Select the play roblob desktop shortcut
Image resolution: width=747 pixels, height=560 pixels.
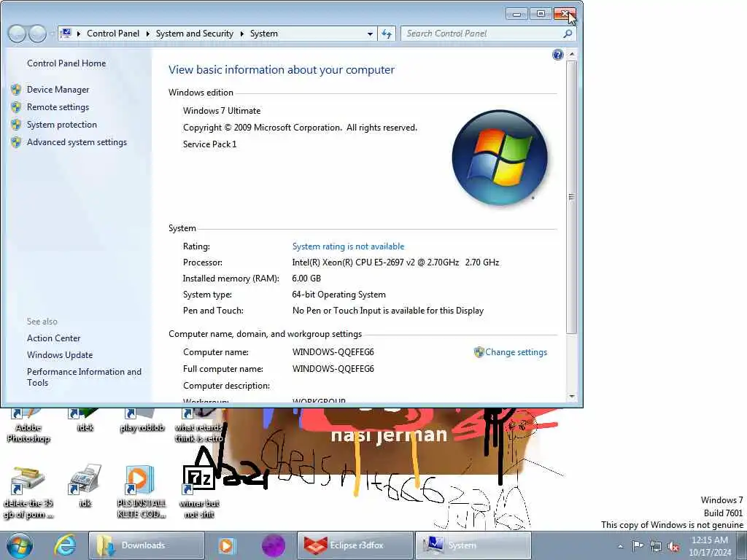click(142, 421)
